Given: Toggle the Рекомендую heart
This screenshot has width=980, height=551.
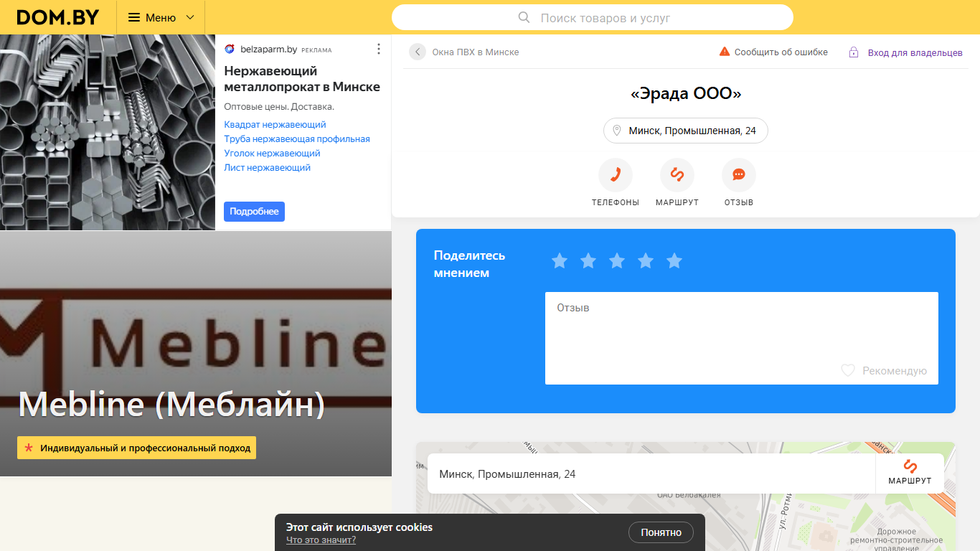Looking at the screenshot, I should point(848,370).
